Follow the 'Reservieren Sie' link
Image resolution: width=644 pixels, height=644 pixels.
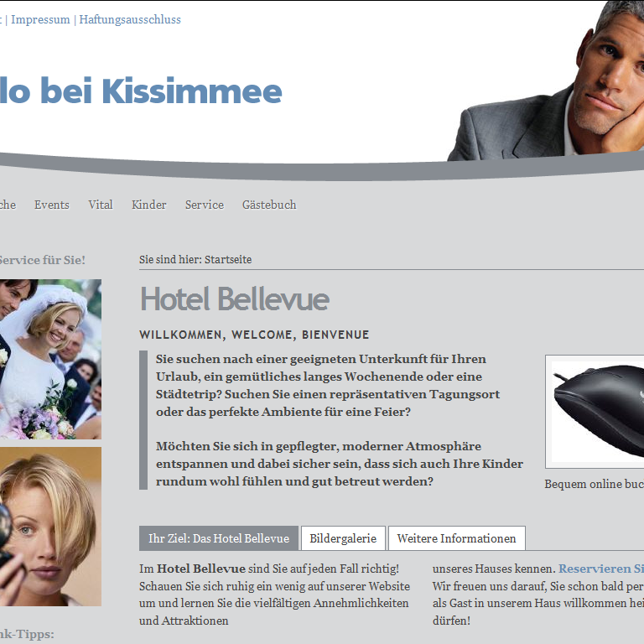(x=601, y=569)
